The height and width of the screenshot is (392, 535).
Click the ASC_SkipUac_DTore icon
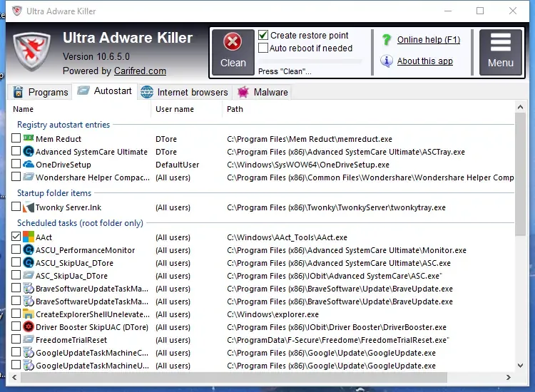(29, 274)
